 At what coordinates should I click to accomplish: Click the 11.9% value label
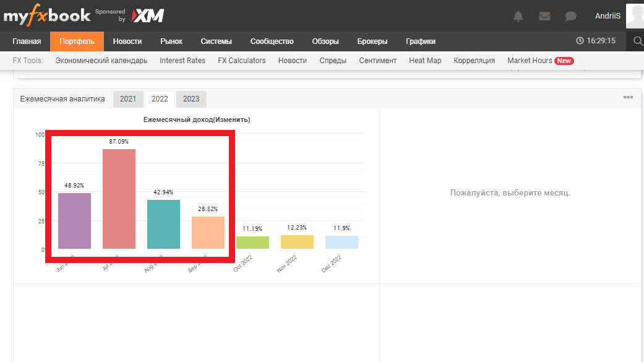(341, 228)
